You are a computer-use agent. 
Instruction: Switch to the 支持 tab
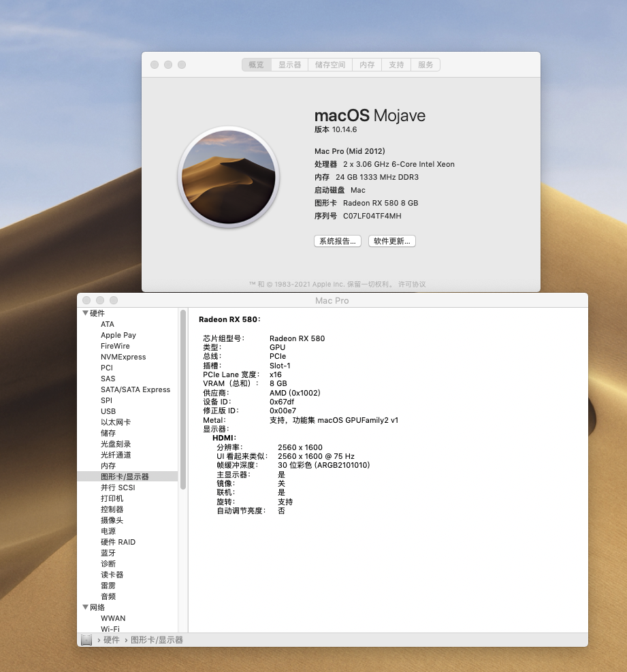(x=396, y=65)
